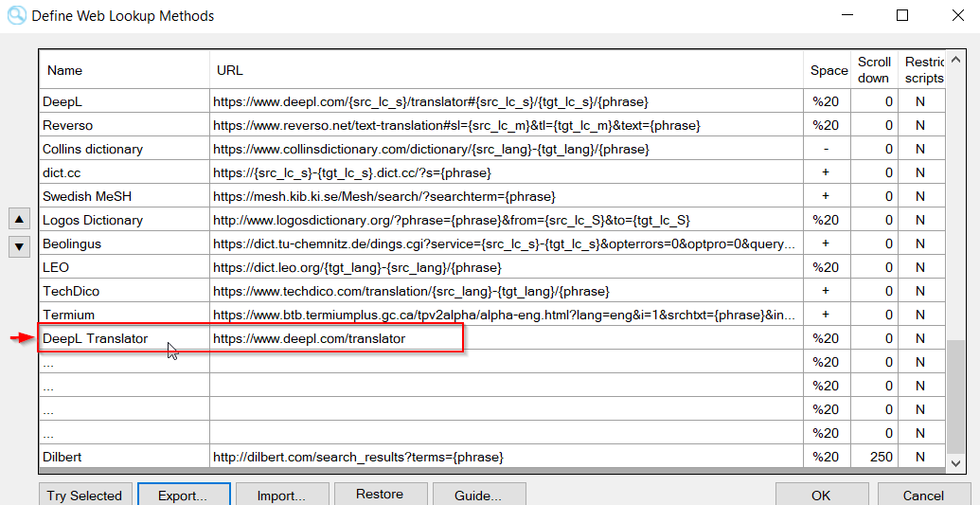Screen dimensions: 980x505
Task: Edit the logosdictionary.org URL cell
Action: point(507,220)
